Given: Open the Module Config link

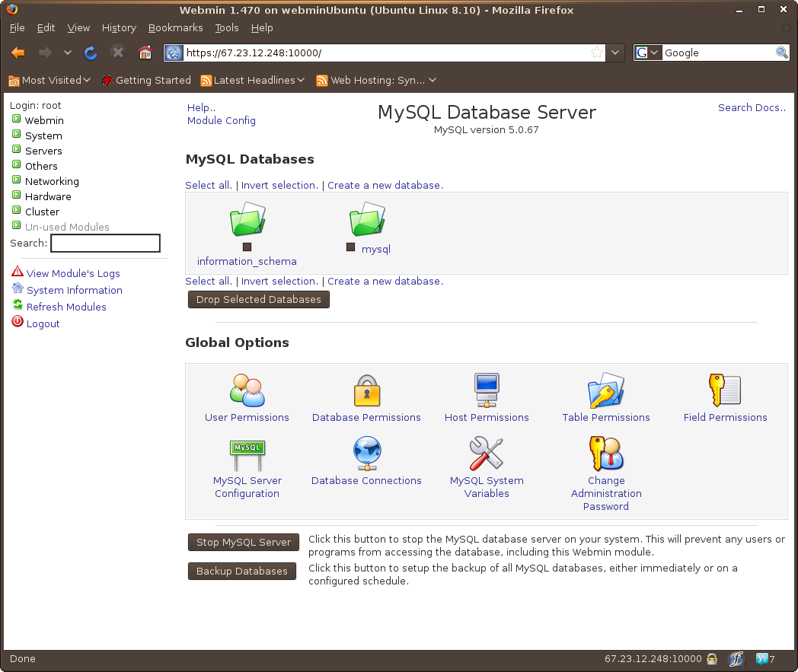Looking at the screenshot, I should click(x=222, y=120).
